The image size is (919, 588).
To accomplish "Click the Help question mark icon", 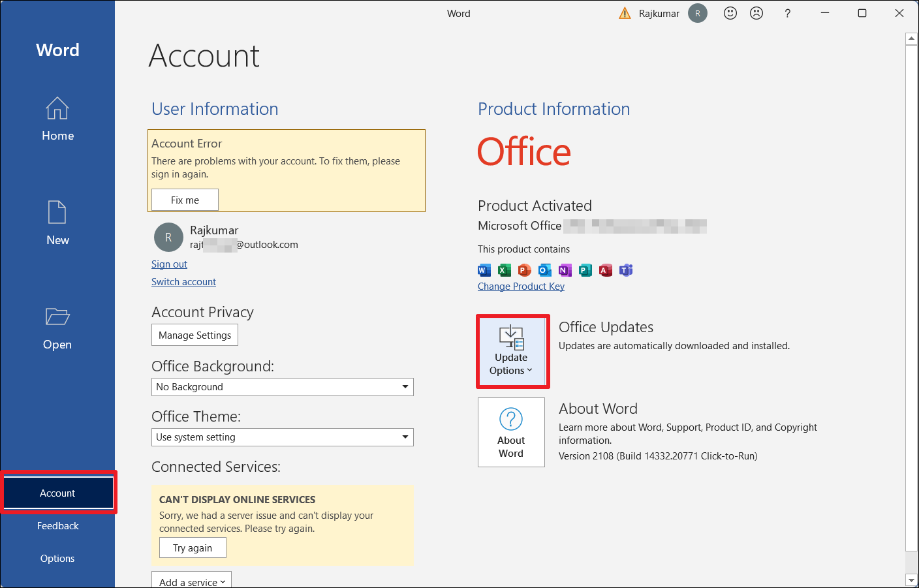I will pos(788,13).
